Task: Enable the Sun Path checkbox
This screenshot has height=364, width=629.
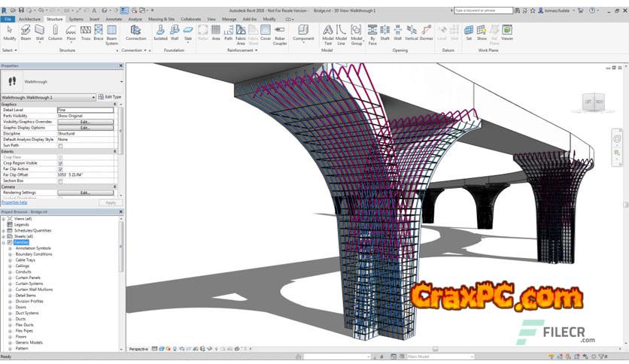Action: (60, 145)
